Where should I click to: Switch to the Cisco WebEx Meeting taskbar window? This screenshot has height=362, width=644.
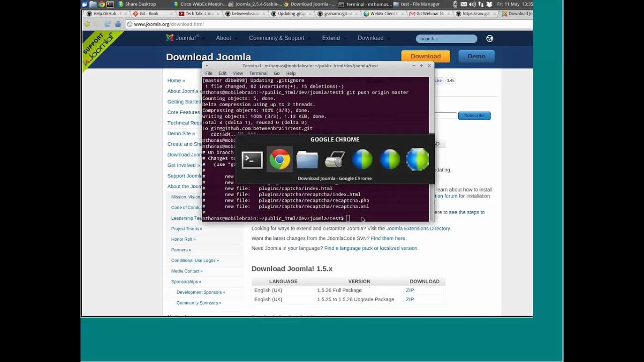coord(200,4)
